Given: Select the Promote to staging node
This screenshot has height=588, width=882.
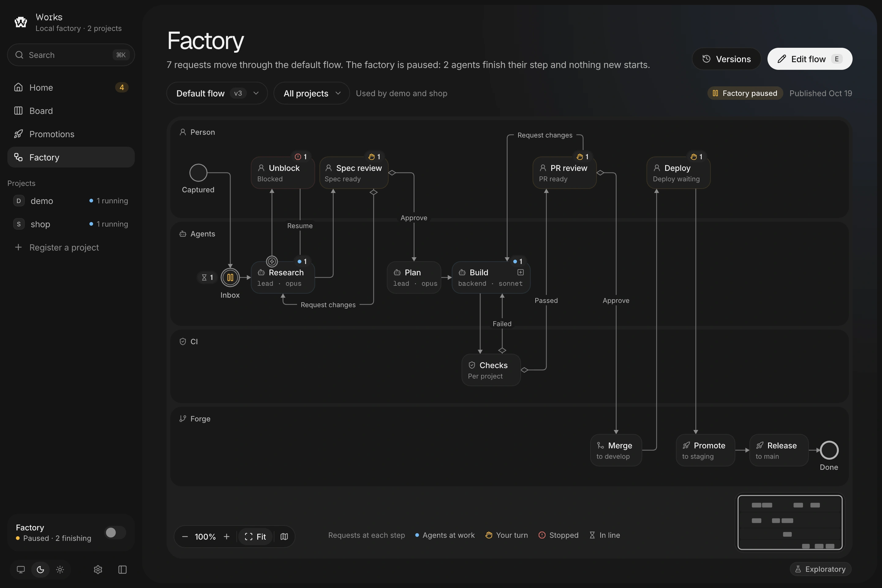Looking at the screenshot, I should coord(705,450).
